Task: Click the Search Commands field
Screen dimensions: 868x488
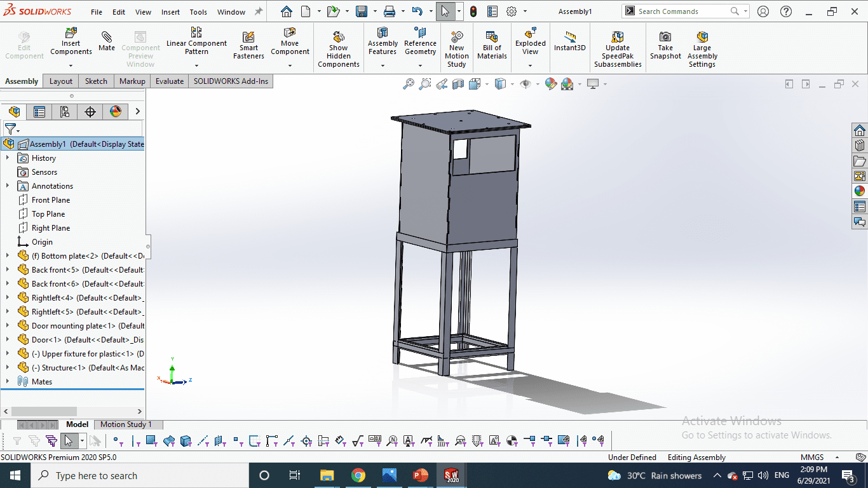Action: click(x=686, y=11)
